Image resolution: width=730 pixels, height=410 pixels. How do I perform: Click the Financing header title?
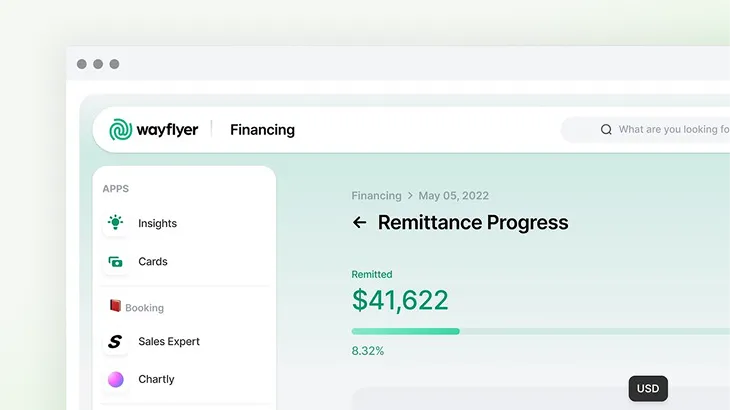tap(262, 130)
